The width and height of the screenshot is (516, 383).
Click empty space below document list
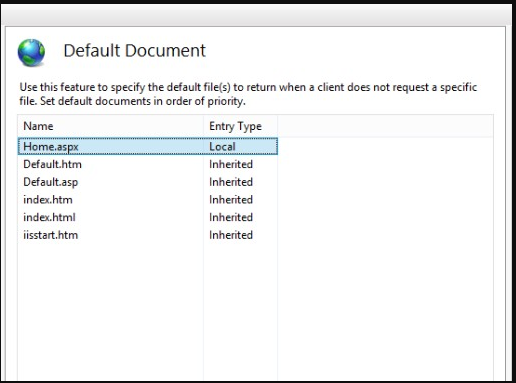[255, 310]
